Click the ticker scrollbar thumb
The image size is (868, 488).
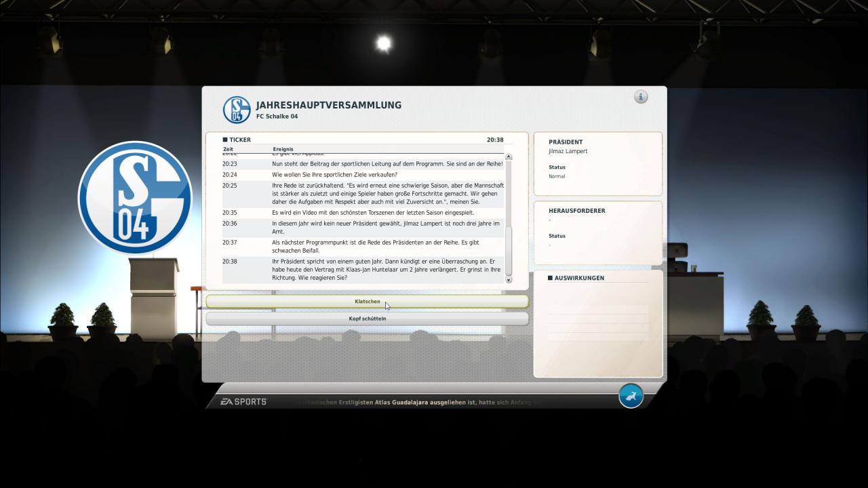tap(509, 249)
